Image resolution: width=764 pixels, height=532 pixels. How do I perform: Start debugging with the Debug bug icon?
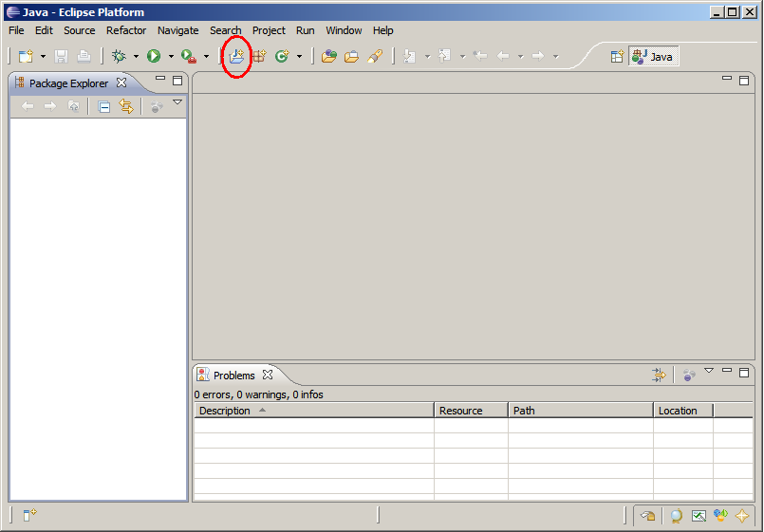pyautogui.click(x=119, y=57)
